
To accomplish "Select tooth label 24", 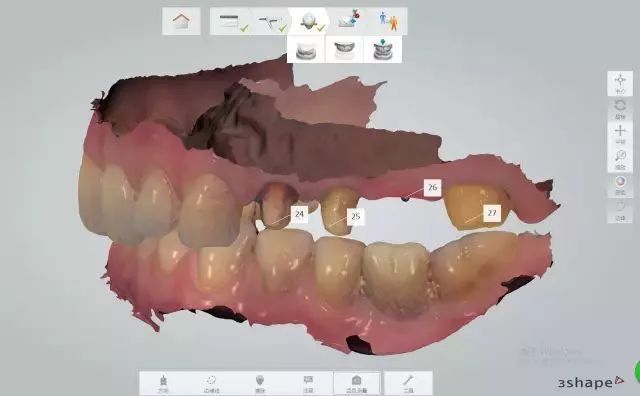I will point(299,214).
